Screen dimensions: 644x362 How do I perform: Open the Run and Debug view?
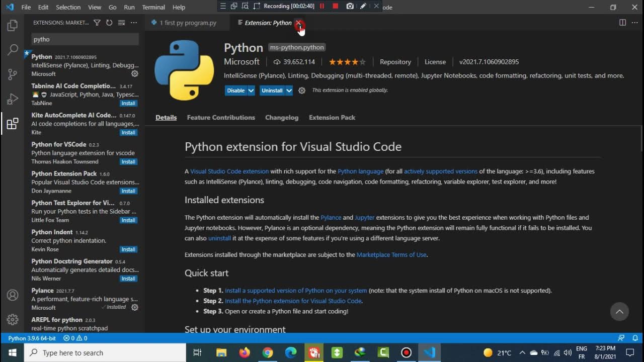click(13, 99)
